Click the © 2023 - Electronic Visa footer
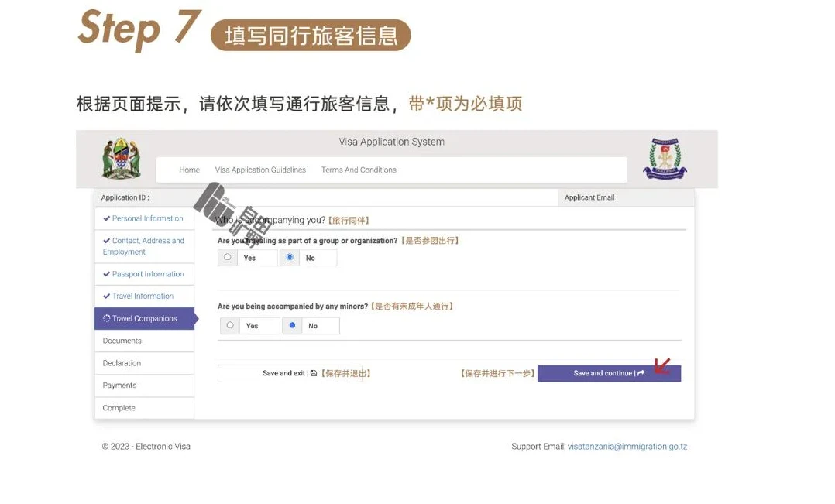 coord(146,447)
